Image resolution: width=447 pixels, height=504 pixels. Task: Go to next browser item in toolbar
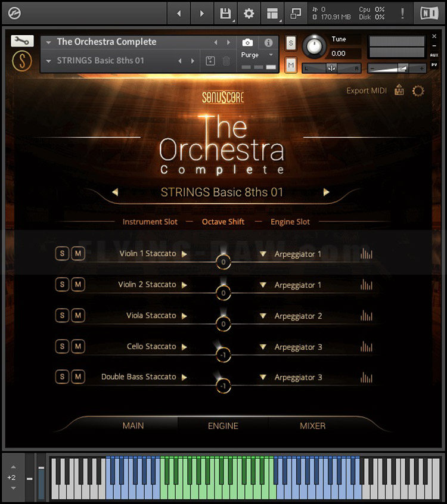[x=201, y=13]
